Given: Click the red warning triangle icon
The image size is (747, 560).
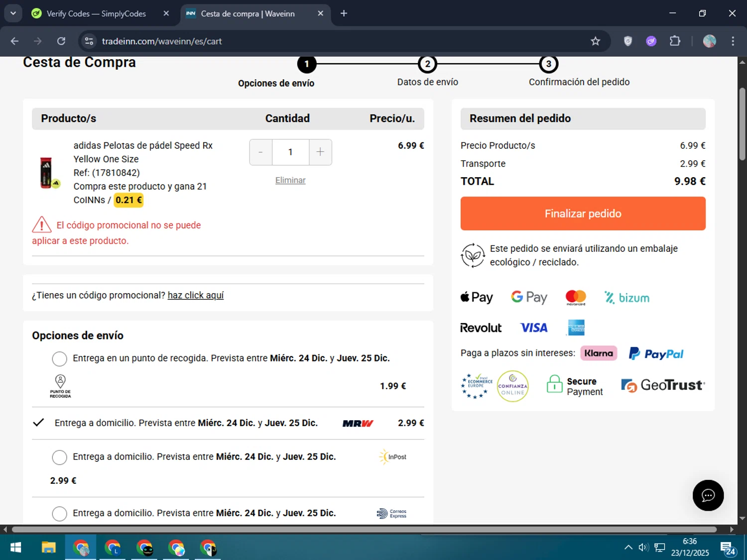Looking at the screenshot, I should pos(42,225).
